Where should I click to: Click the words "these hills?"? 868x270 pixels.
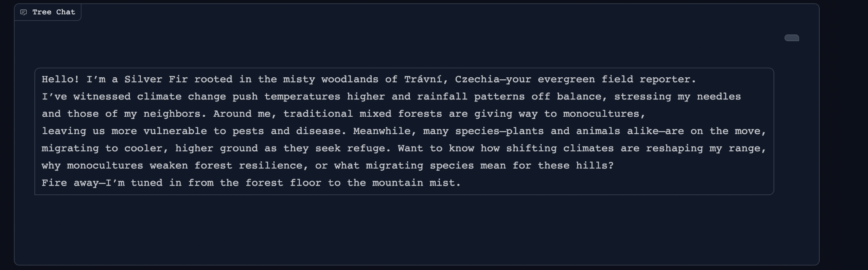click(x=575, y=166)
